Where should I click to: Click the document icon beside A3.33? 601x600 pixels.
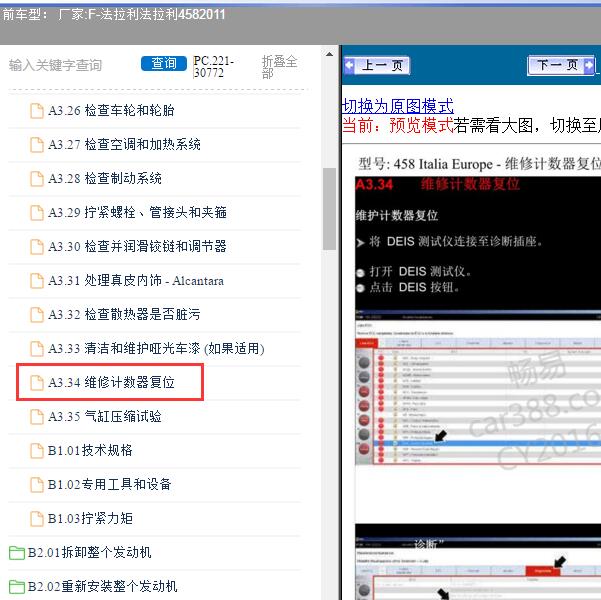(37, 349)
